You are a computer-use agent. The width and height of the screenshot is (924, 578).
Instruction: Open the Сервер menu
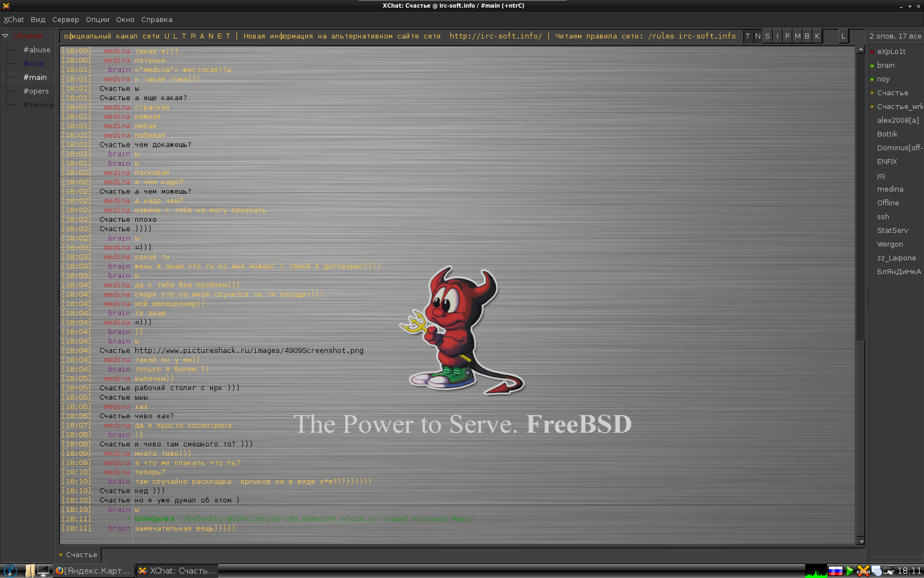click(x=65, y=19)
